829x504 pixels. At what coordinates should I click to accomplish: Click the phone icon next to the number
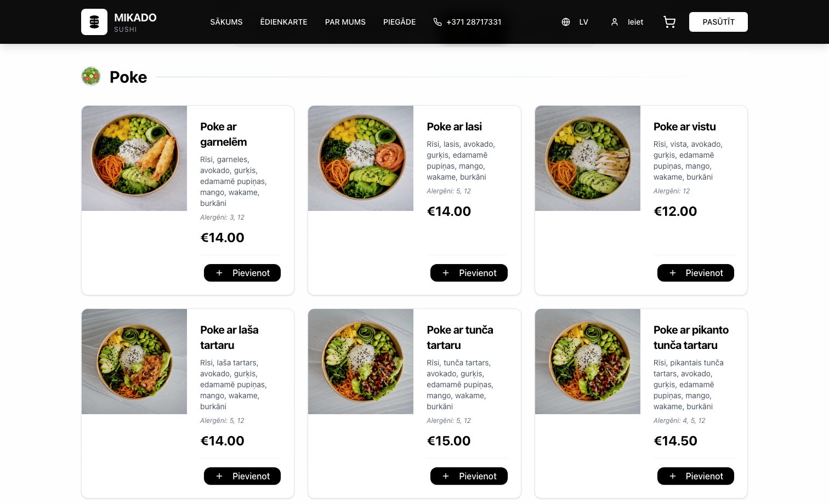(438, 22)
